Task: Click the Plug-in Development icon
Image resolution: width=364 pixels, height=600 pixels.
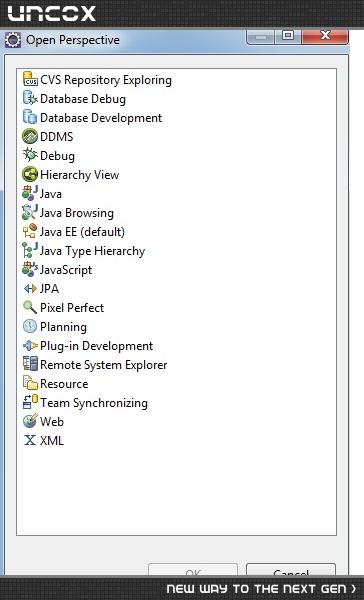Action: (30, 346)
